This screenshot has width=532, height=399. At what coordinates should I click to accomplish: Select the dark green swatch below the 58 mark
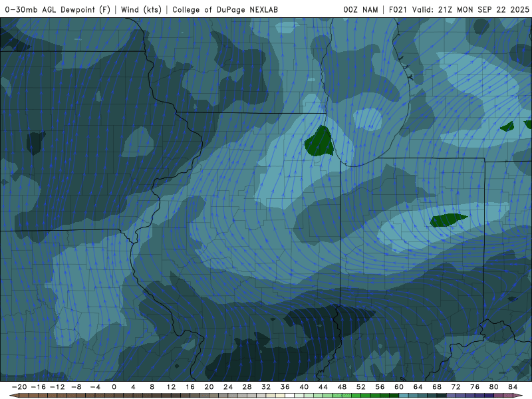pyautogui.click(x=394, y=396)
